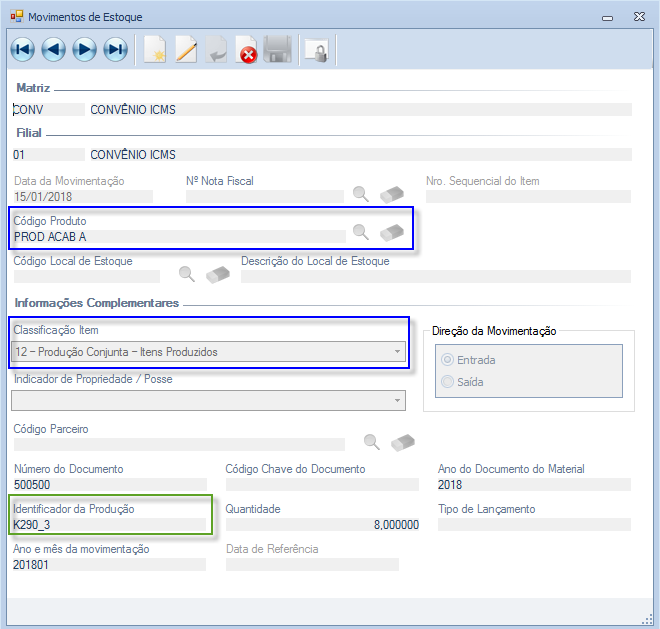The image size is (660, 629).
Task: Go to the next record
Action: click(84, 49)
